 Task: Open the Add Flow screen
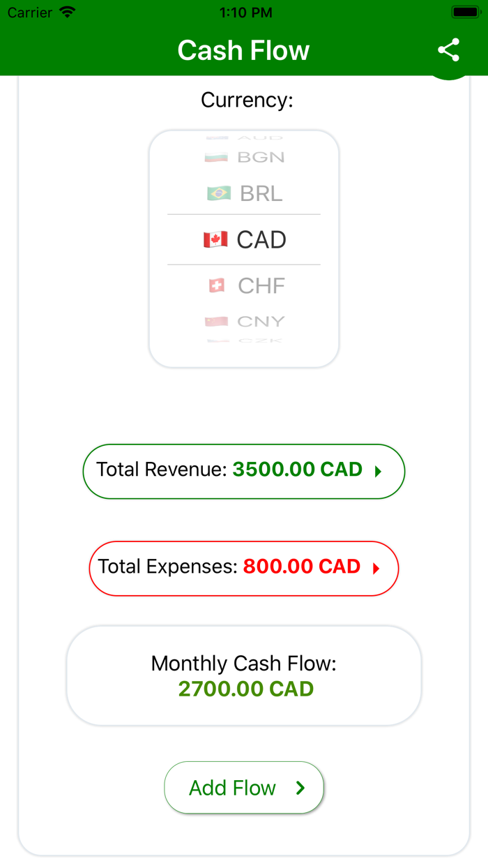coord(243,787)
